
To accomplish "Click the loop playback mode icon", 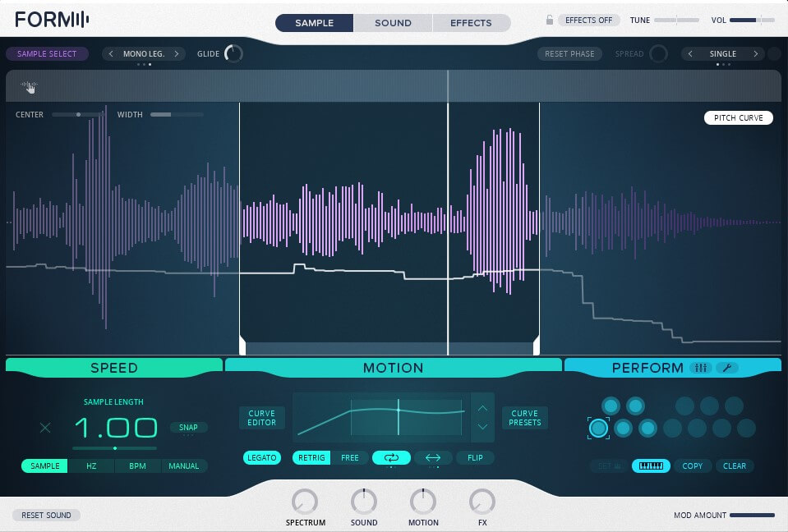I will pos(391,458).
